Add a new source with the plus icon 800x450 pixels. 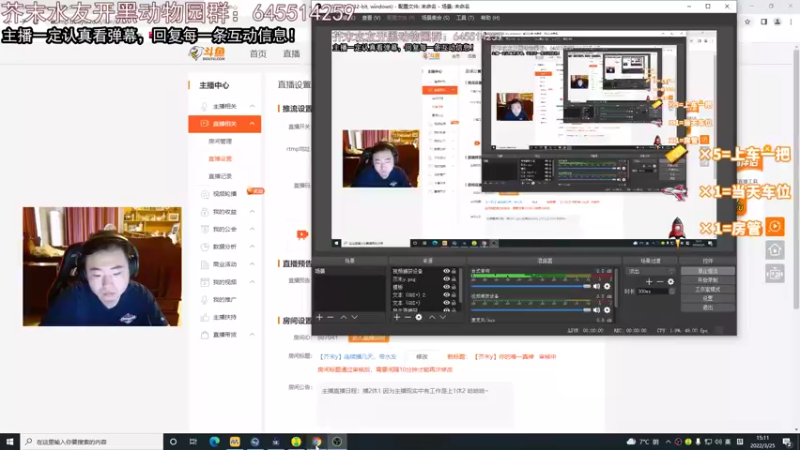click(x=397, y=317)
